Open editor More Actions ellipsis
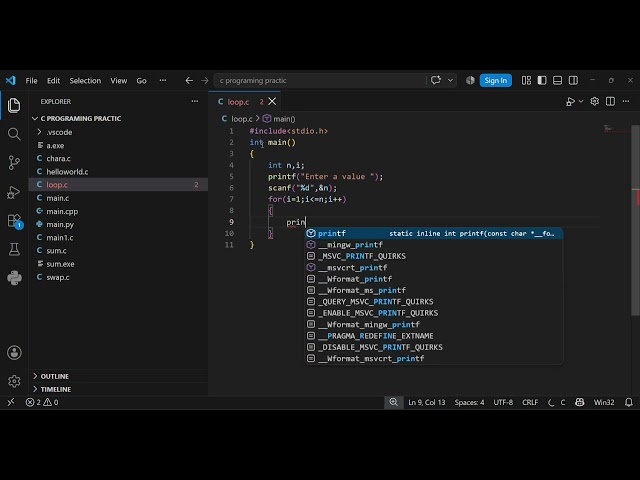Screen dimensions: 640x480 pos(626,101)
